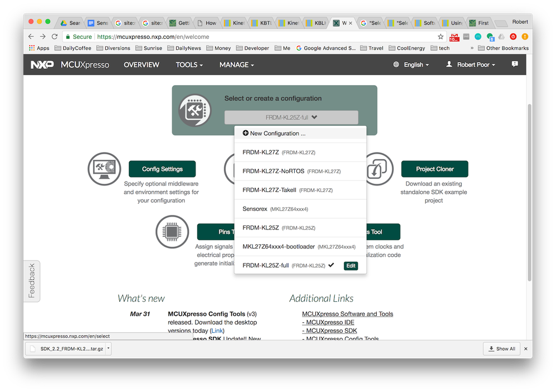Viewport: 556px width, 392px height.
Task: Click the Pins Tool button
Action: (216, 232)
